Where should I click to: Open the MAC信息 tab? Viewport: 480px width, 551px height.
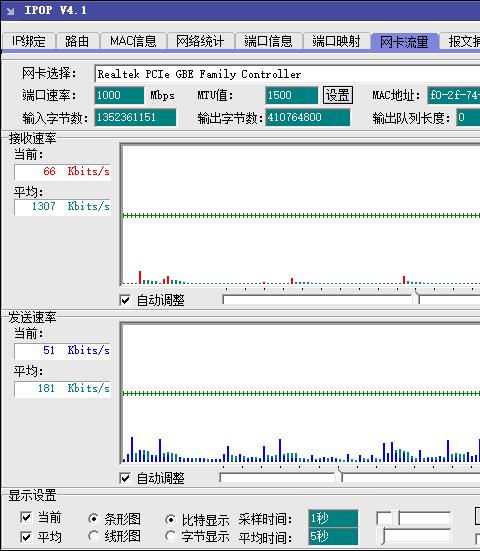133,41
